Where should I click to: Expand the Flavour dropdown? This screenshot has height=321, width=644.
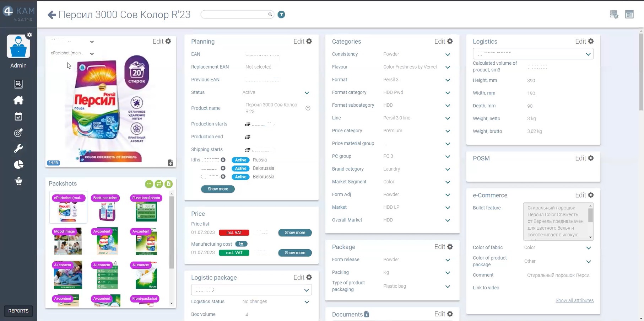pyautogui.click(x=448, y=67)
